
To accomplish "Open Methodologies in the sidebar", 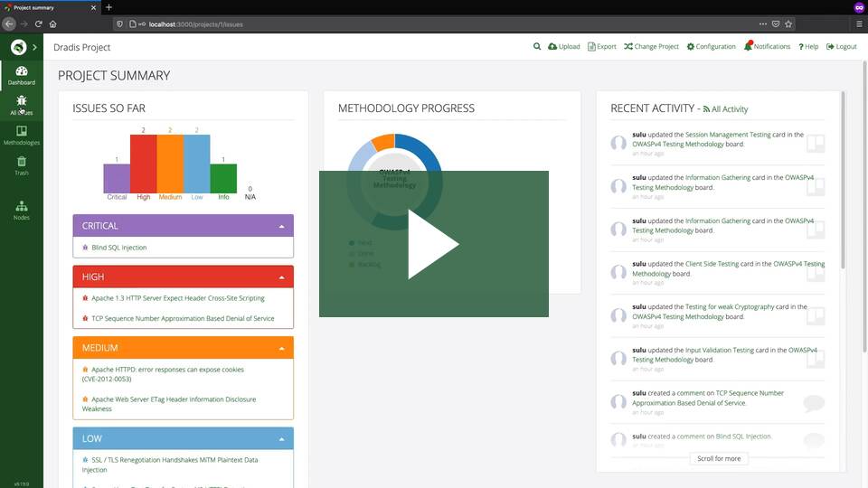I will (22, 135).
